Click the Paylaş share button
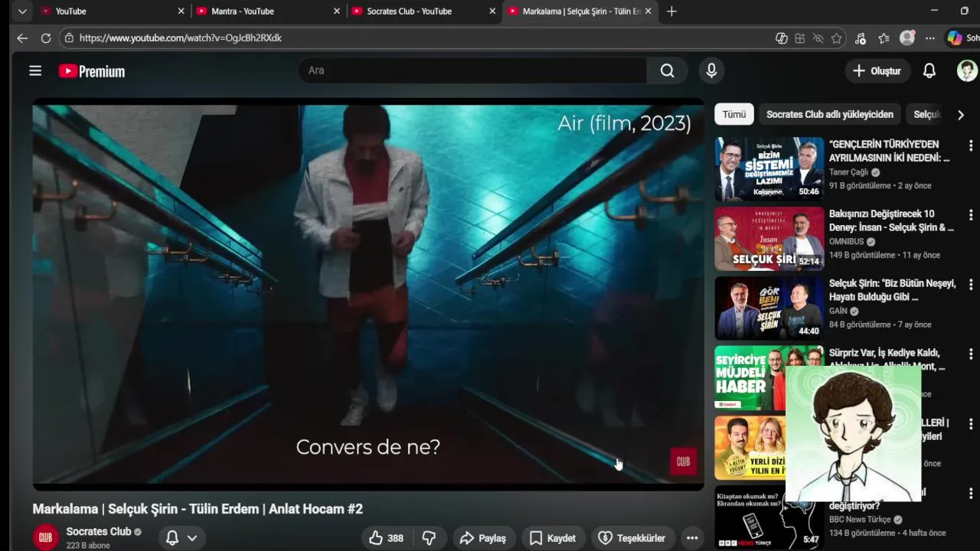Image resolution: width=980 pixels, height=551 pixels. point(483,538)
